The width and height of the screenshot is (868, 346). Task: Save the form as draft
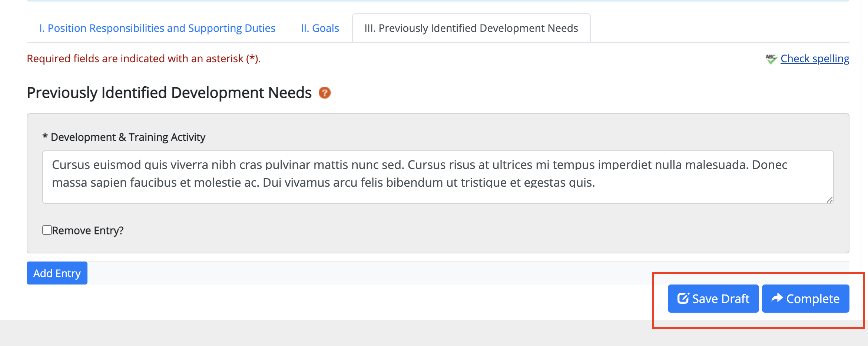click(713, 299)
